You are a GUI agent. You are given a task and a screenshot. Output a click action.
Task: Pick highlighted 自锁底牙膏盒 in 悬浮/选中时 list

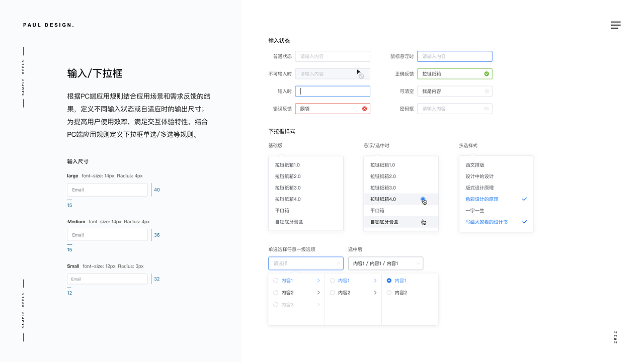(x=401, y=222)
